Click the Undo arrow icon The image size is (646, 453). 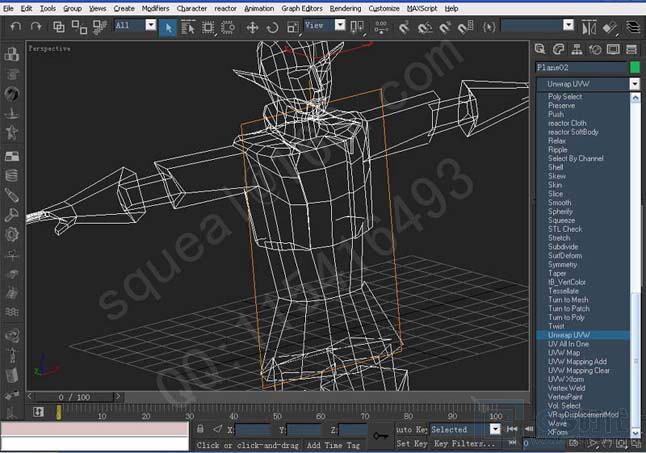15,27
